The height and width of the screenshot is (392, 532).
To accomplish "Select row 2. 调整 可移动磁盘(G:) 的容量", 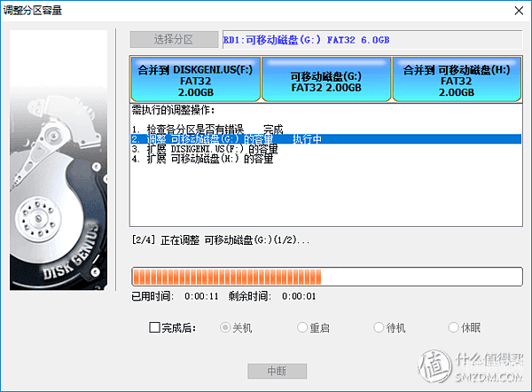I will point(326,139).
